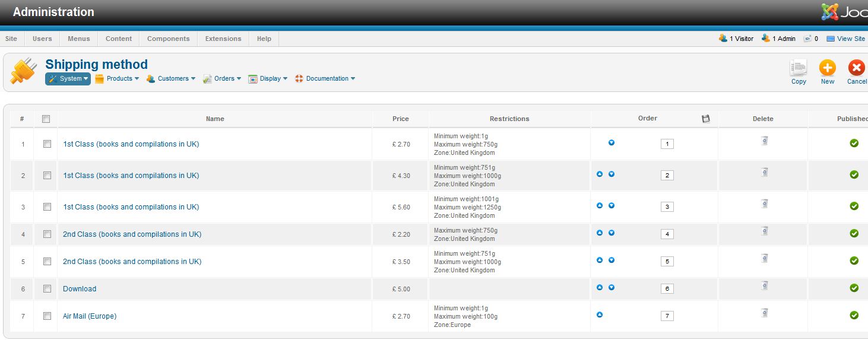
Task: Check the £5.60 1st Class row checkbox
Action: [47, 207]
